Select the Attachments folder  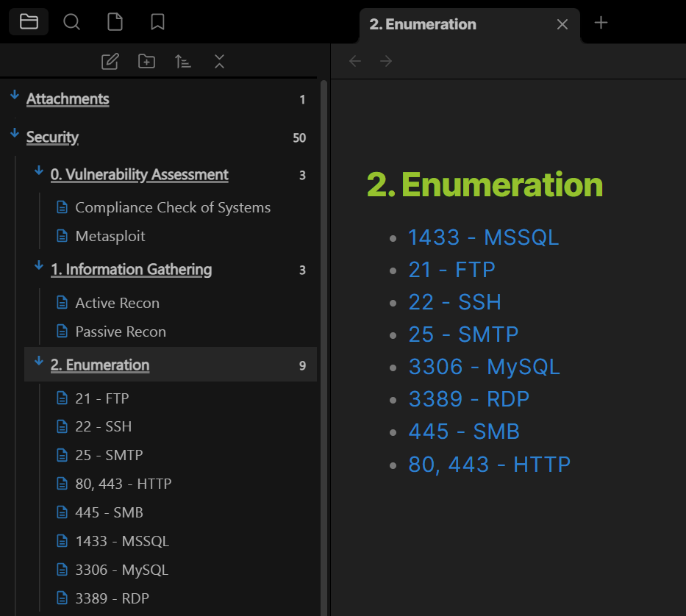coord(68,99)
